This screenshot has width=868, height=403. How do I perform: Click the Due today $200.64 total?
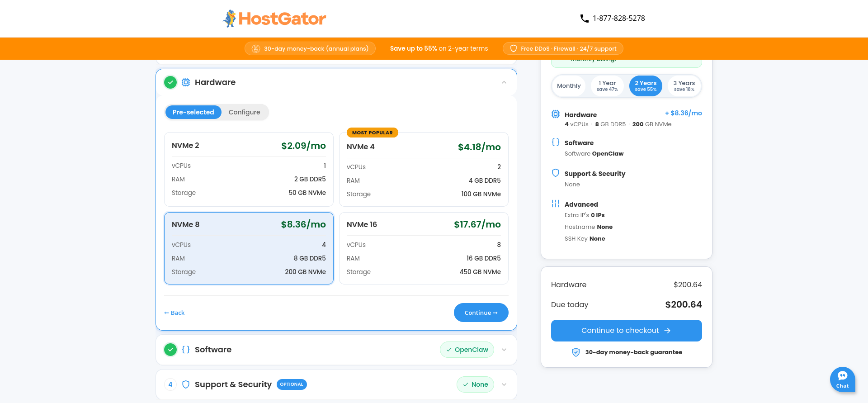pos(684,305)
